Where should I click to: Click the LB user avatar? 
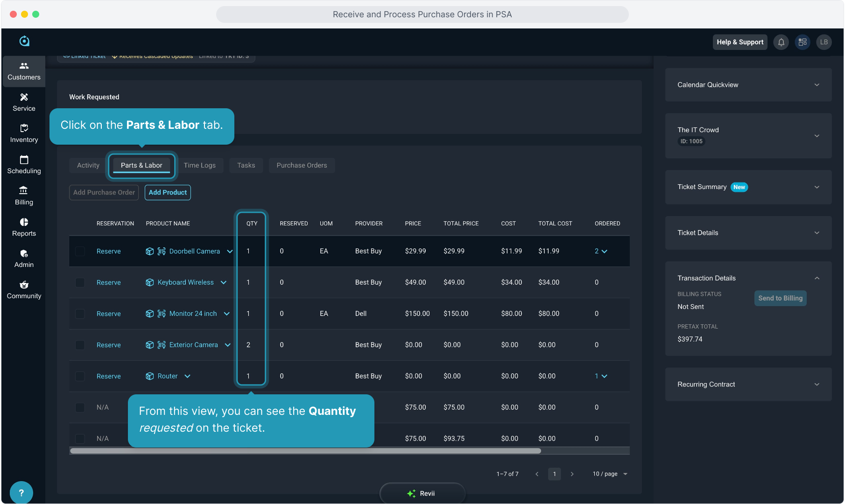(824, 42)
